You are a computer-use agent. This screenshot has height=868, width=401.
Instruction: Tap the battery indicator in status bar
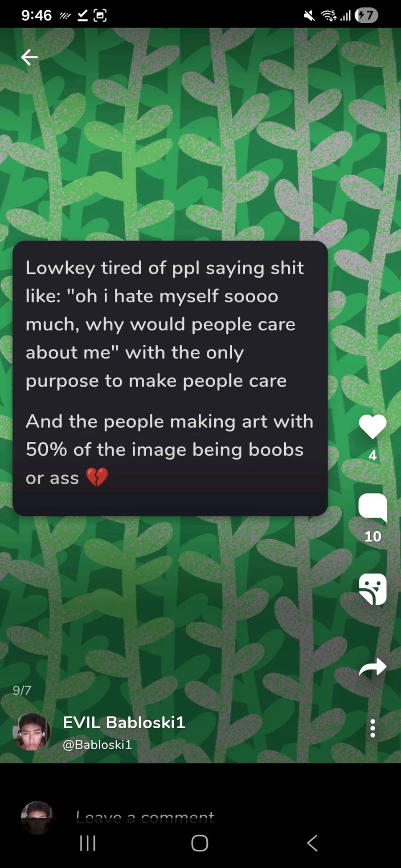tap(367, 16)
